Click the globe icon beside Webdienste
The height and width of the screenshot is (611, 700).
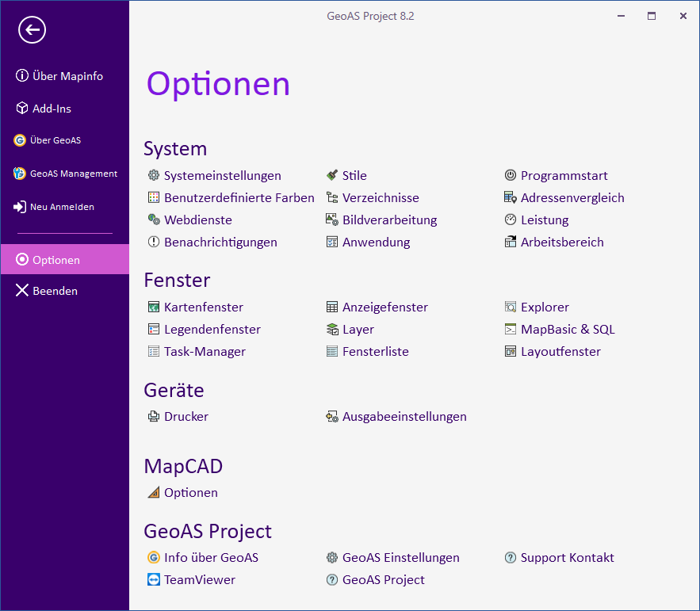[x=154, y=220]
